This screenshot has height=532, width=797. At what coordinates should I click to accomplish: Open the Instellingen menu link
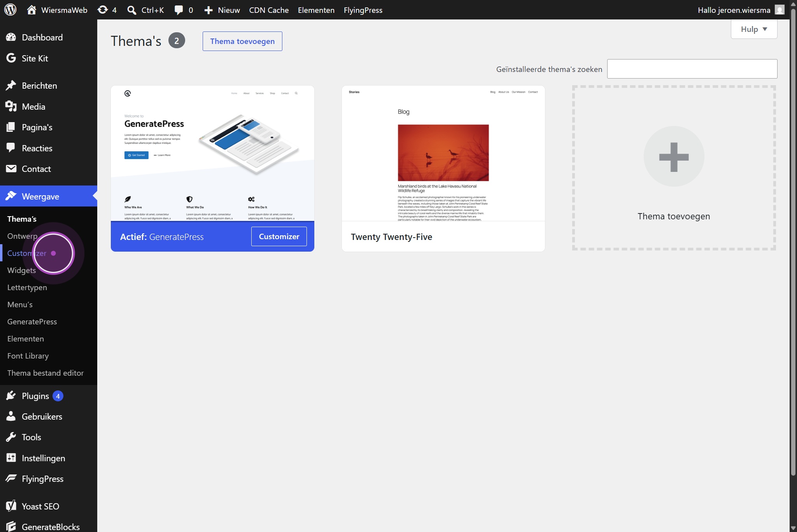point(43,458)
